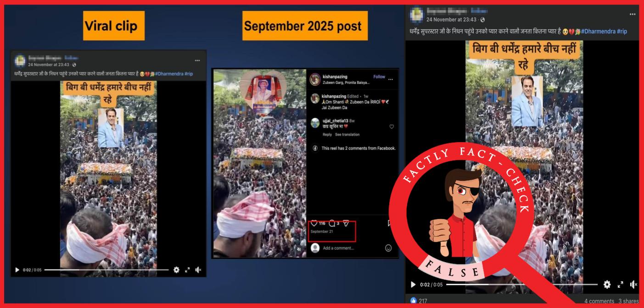Open video settings gear in right post
The image size is (644, 308).
(607, 285)
